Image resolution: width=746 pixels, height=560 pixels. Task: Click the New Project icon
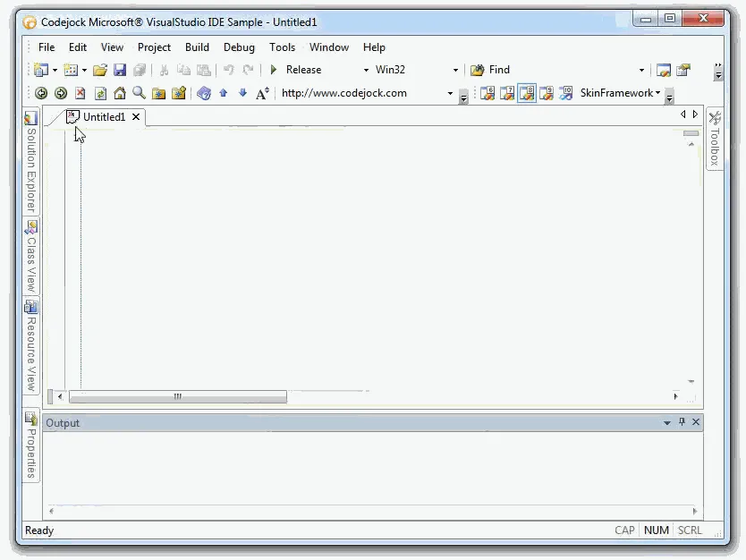(x=41, y=70)
